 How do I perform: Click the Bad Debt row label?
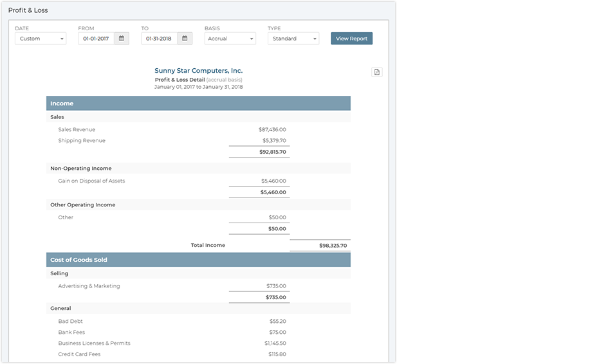70,321
